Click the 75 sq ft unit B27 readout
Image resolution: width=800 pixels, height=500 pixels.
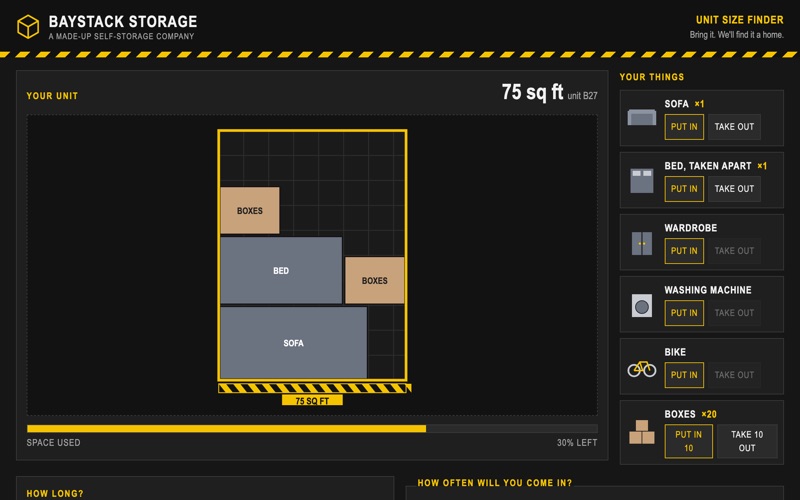point(549,92)
